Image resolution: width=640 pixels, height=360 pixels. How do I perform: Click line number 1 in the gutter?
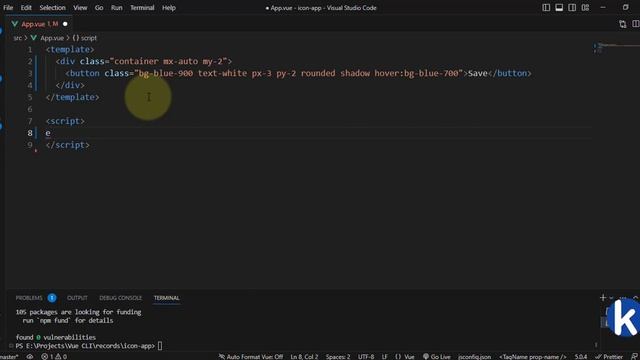[x=30, y=49]
